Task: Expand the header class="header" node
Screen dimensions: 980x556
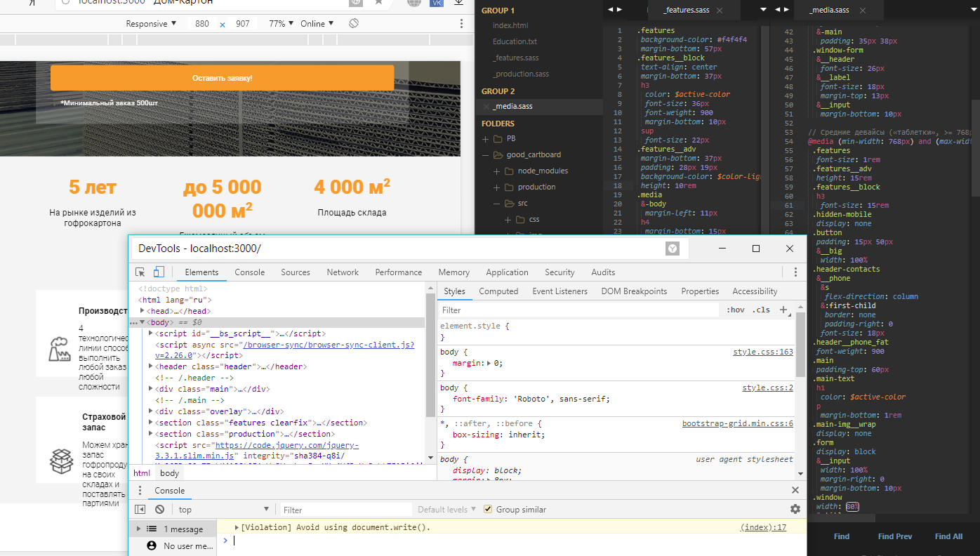Action: pos(151,366)
